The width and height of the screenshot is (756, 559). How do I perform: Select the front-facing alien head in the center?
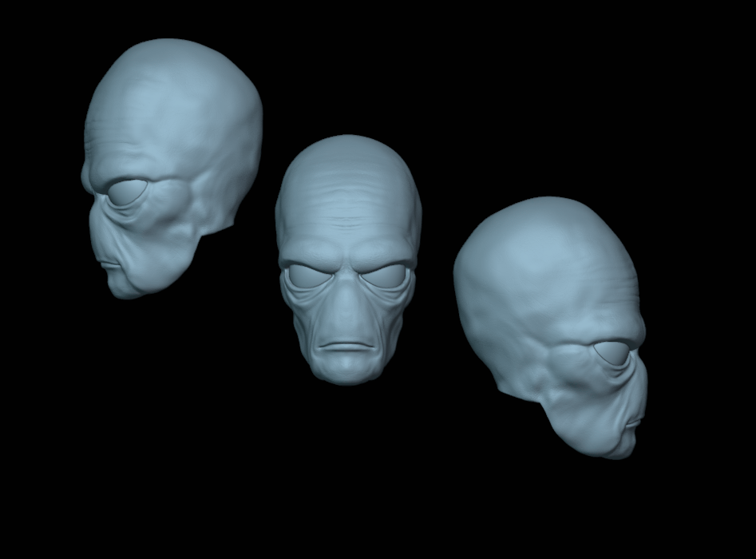pos(349,260)
